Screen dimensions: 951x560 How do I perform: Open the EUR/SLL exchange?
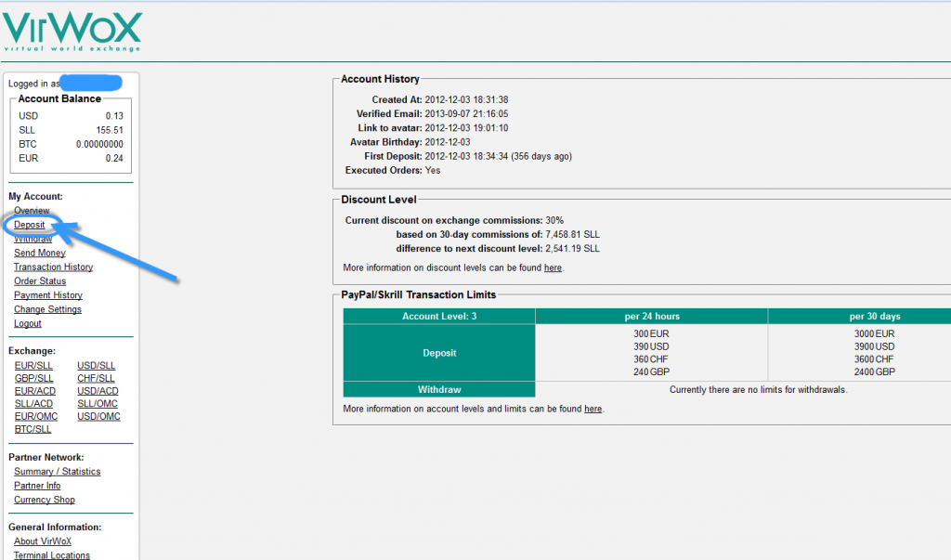tap(33, 365)
